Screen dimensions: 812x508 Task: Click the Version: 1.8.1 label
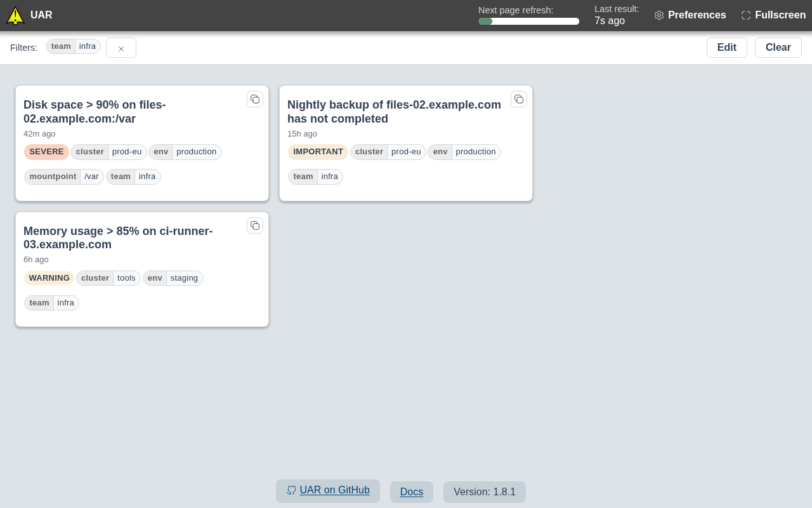[485, 492]
